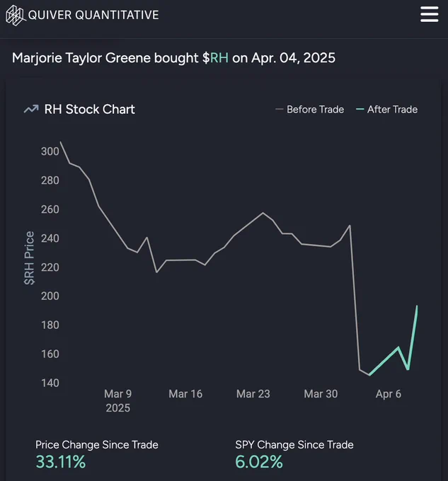Click the gray Before Trade legend line swatch
Image resolution: width=448 pixels, height=481 pixels.
[x=280, y=109]
